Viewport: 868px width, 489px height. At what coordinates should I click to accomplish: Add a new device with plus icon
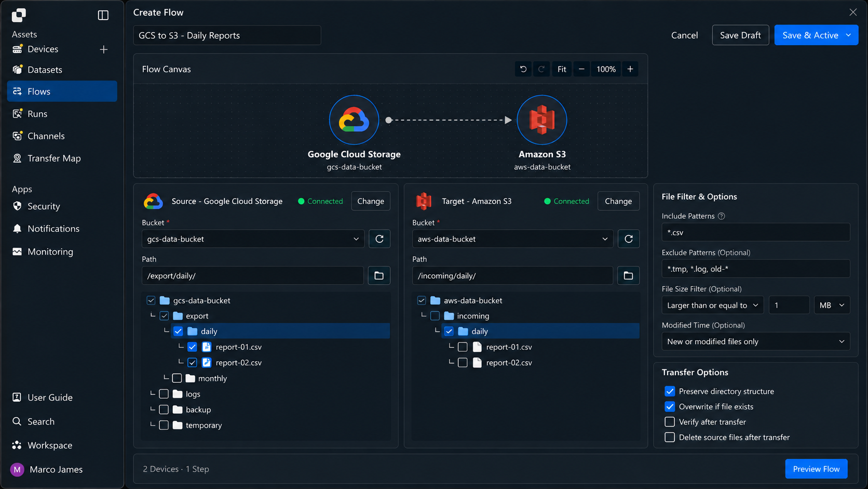pos(104,49)
